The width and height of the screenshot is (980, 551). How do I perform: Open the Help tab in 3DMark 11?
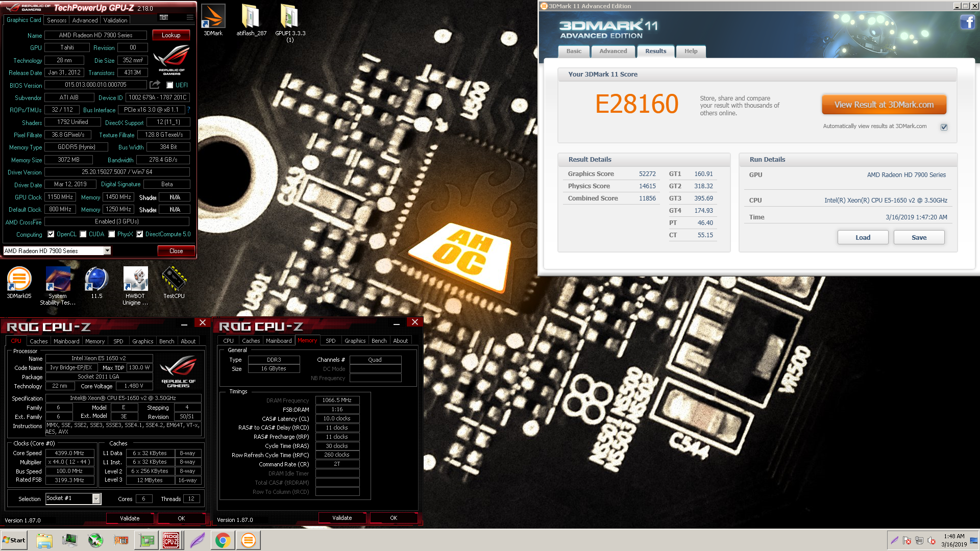point(691,51)
